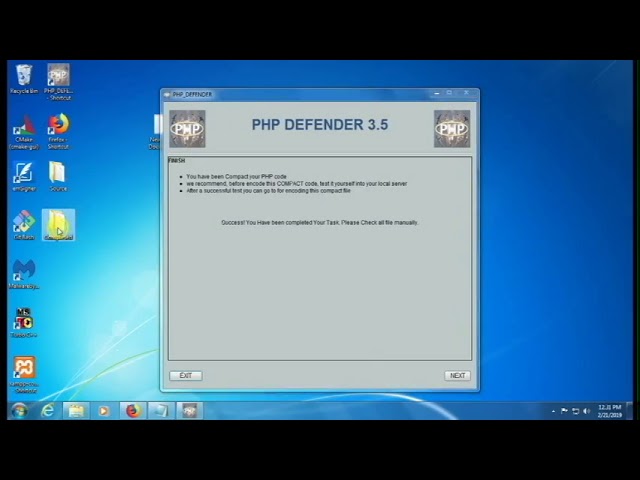This screenshot has height=480, width=640.
Task: Click the line starting "we recommend, before encode"
Action: (297, 184)
